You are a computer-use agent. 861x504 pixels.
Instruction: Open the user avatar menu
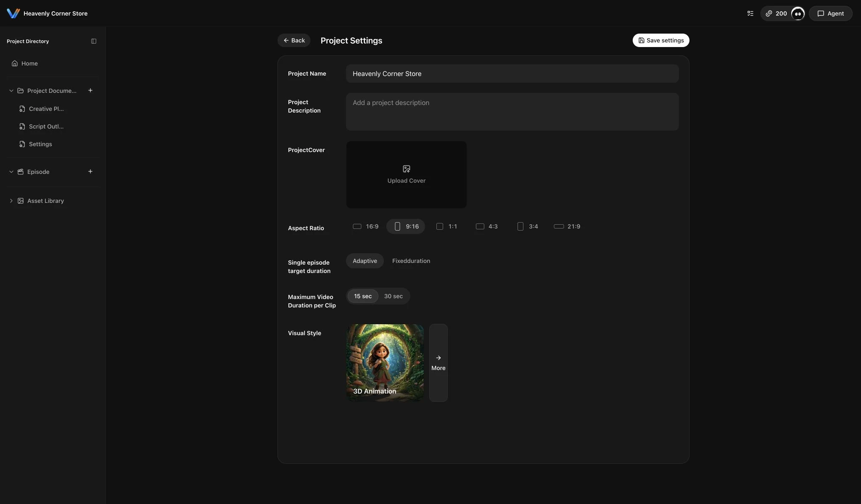pos(798,13)
